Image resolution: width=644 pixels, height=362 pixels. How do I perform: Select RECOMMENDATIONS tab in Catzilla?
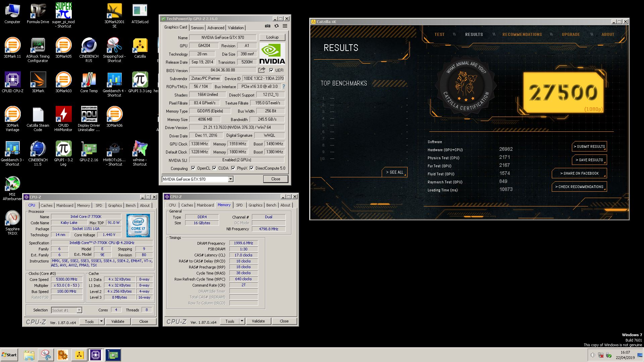pyautogui.click(x=522, y=35)
